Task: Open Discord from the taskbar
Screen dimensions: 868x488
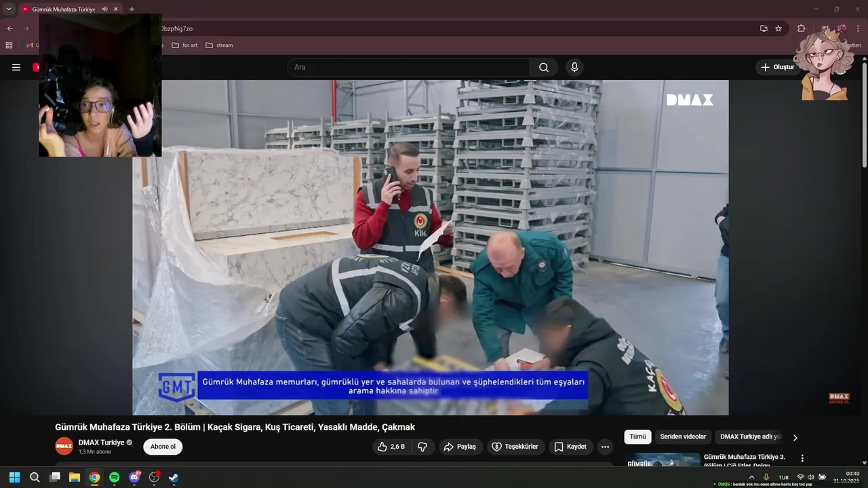Action: (134, 477)
